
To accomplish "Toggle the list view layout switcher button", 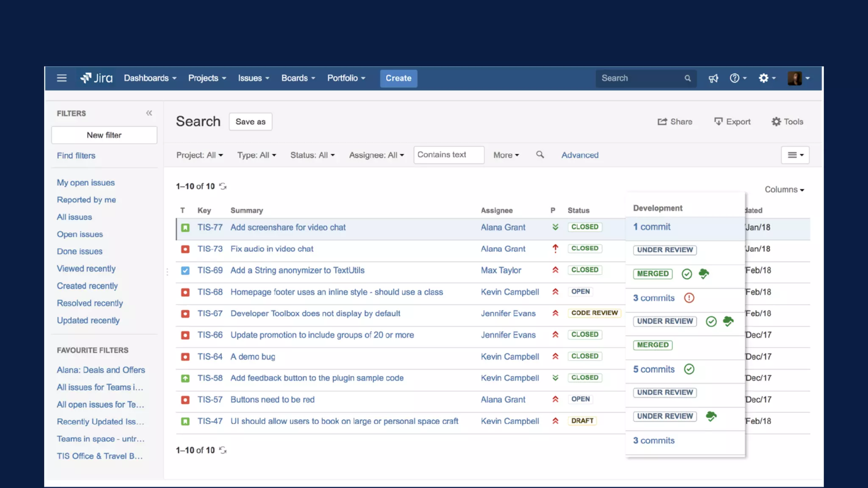I will click(795, 155).
